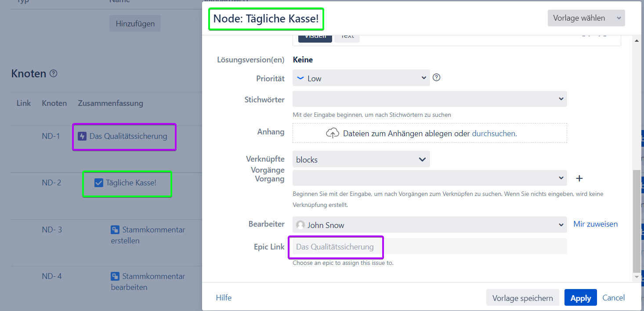Click the task icon for Tägliche Kasse!
Image resolution: width=644 pixels, height=311 pixels.
point(99,183)
